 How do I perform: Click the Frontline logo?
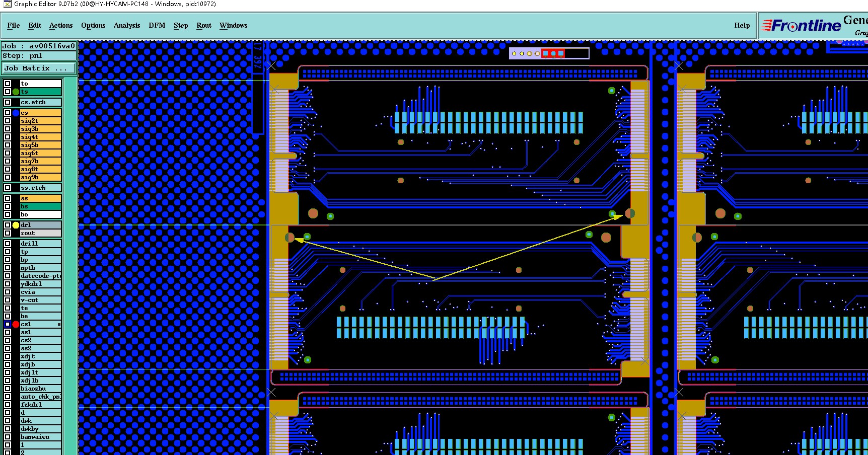(802, 25)
